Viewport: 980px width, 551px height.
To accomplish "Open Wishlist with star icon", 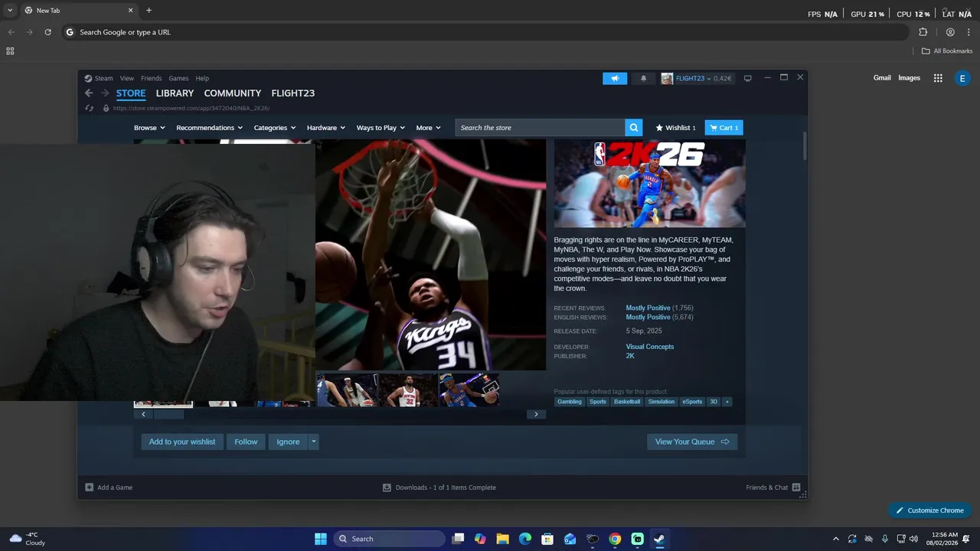I will click(x=675, y=128).
